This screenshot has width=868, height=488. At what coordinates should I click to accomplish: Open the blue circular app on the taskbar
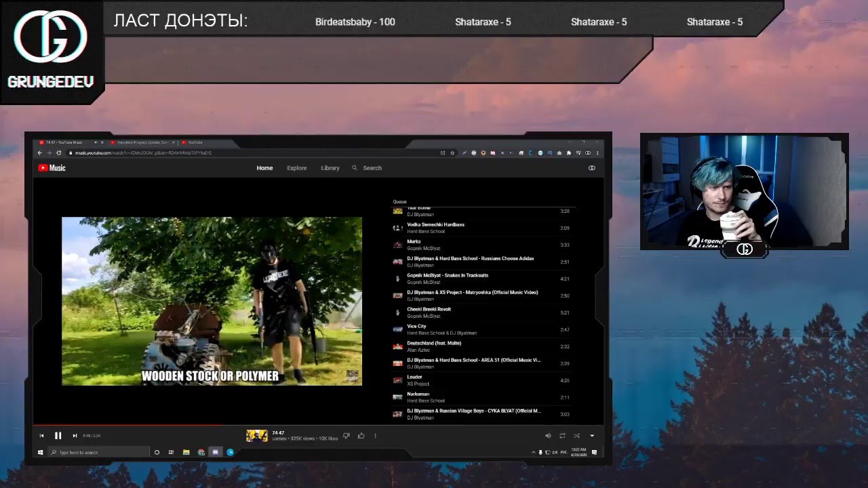pyautogui.click(x=231, y=452)
